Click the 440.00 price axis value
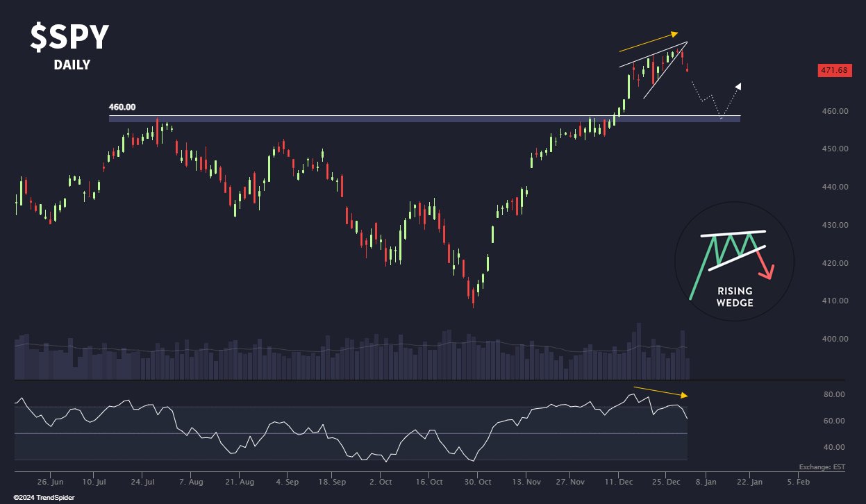 [836, 187]
